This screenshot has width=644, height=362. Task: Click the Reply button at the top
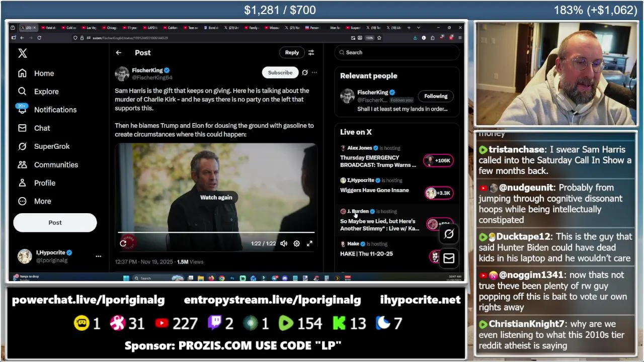pos(292,53)
